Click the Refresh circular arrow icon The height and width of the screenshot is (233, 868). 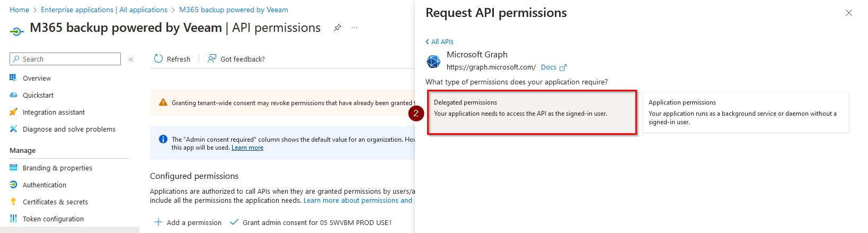click(158, 58)
